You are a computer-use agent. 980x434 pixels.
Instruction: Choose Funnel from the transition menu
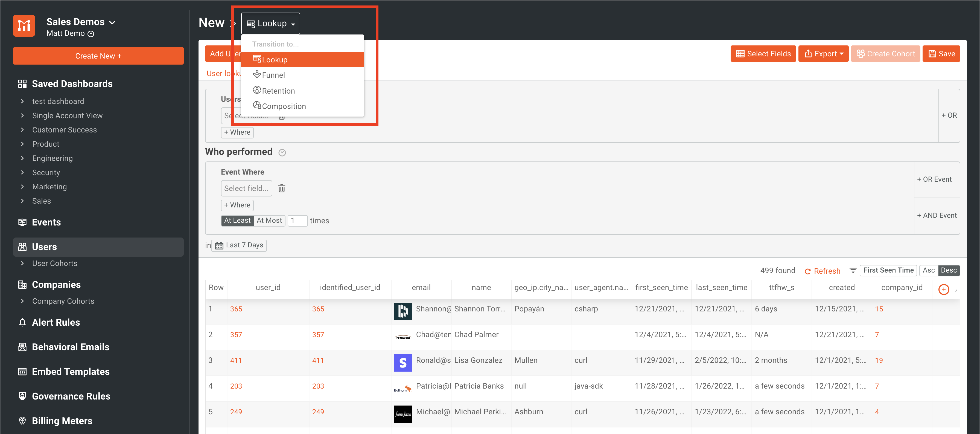coord(273,75)
